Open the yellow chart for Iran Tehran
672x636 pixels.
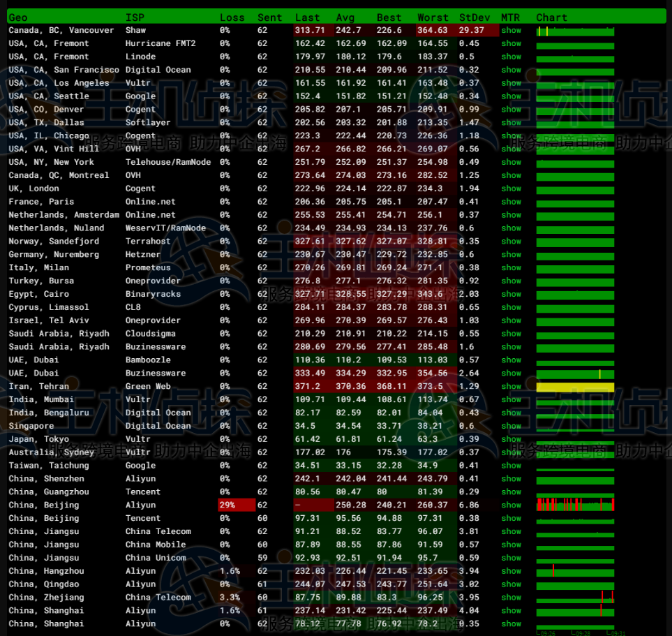point(575,387)
